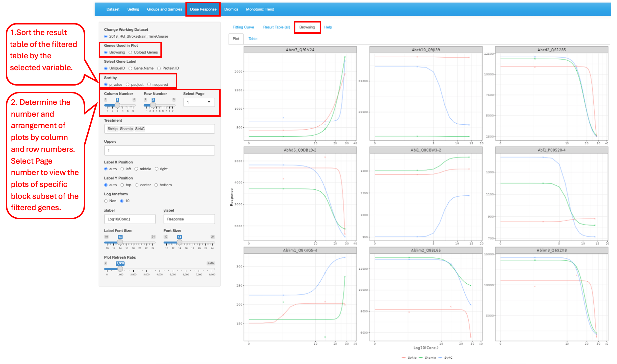Open the Fitting Curve tab
The image size is (617, 364).
[243, 27]
